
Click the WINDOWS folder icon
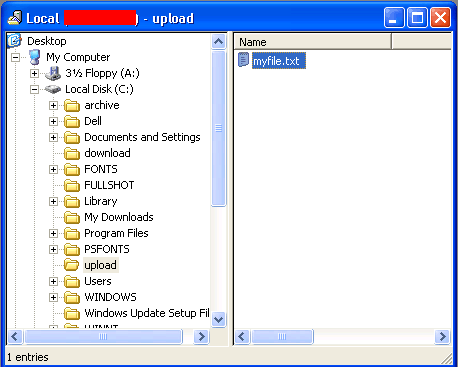[x=72, y=297]
